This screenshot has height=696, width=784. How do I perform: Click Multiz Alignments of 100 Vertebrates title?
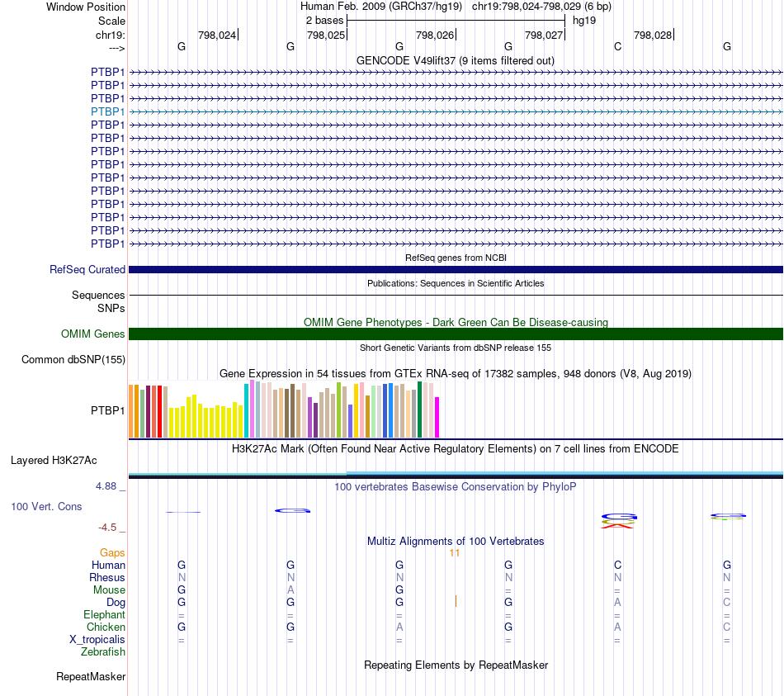coord(456,541)
